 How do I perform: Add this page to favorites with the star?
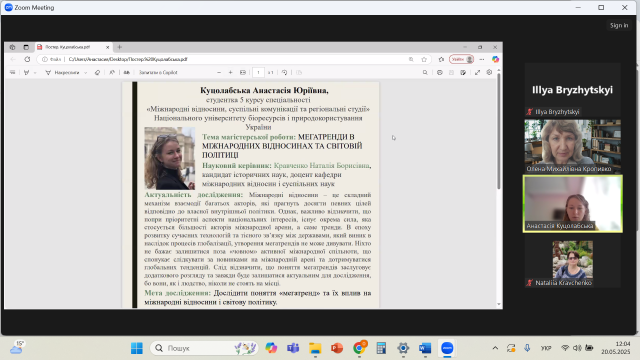[x=424, y=59]
